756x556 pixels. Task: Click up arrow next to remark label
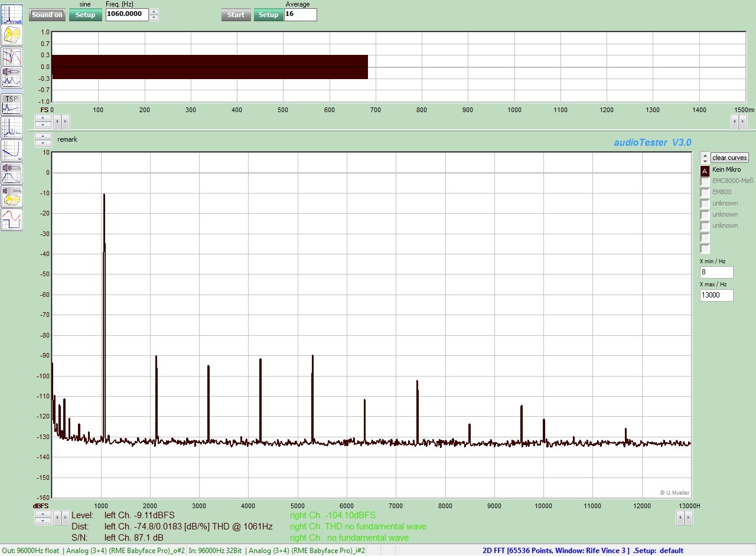tap(43, 136)
